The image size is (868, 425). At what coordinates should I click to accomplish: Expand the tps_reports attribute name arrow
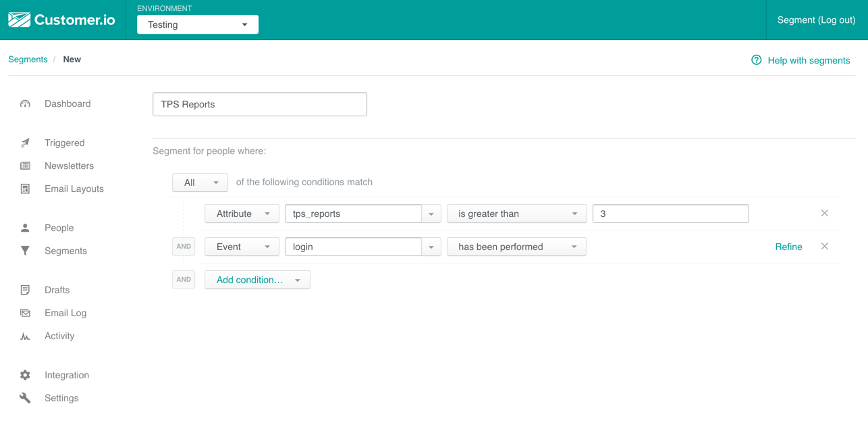click(x=431, y=214)
